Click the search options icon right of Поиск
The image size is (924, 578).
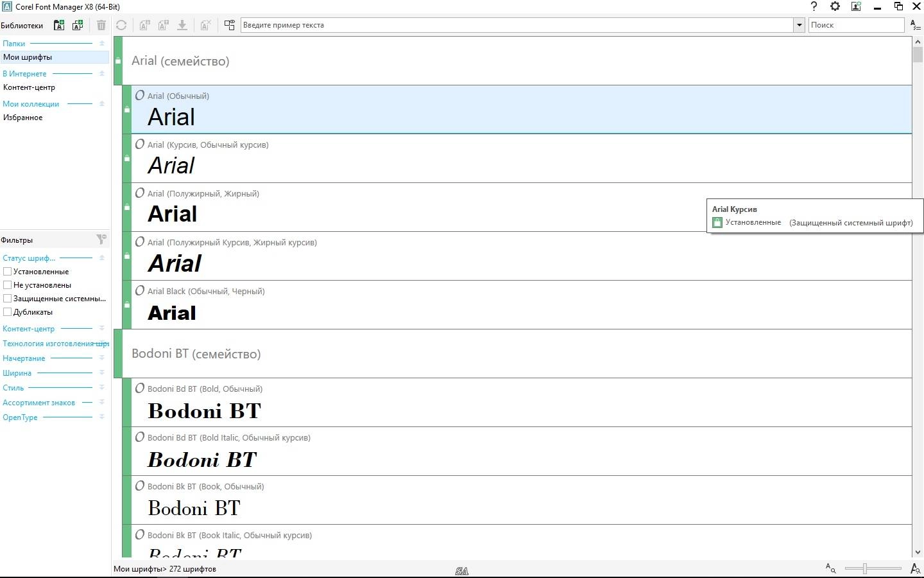click(x=916, y=25)
